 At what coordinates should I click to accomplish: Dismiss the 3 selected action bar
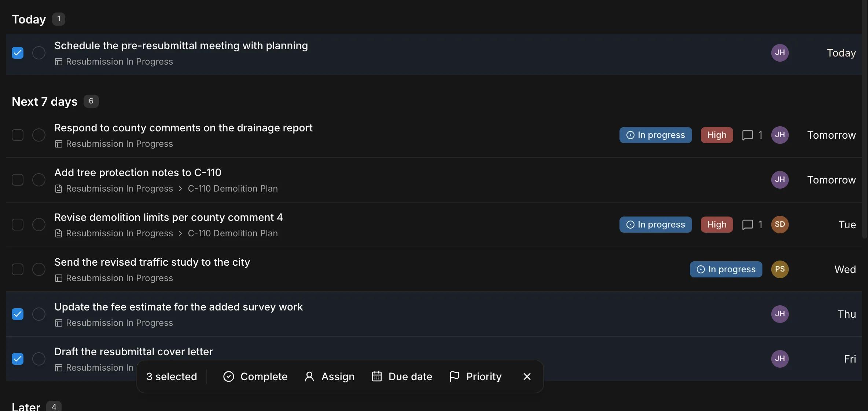click(527, 377)
